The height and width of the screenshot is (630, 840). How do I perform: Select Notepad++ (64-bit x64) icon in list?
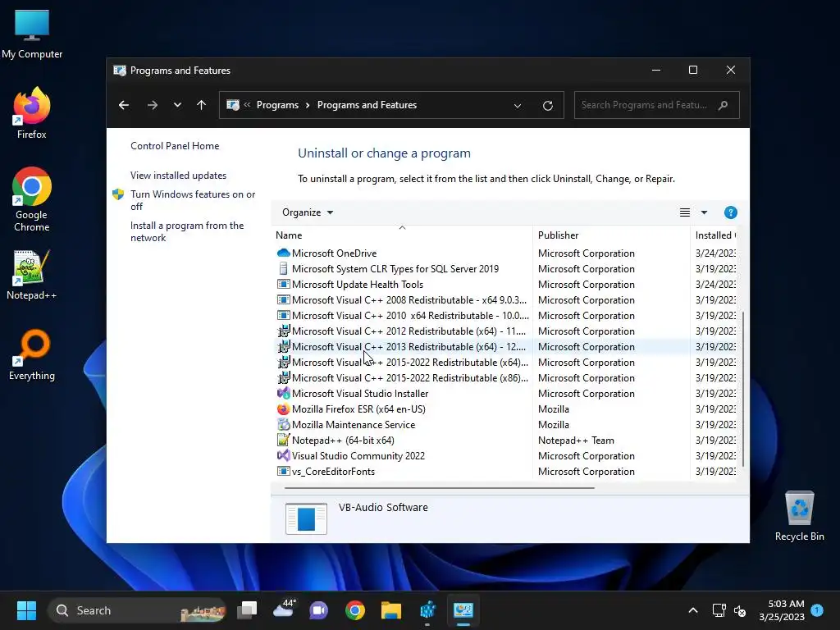pos(283,440)
